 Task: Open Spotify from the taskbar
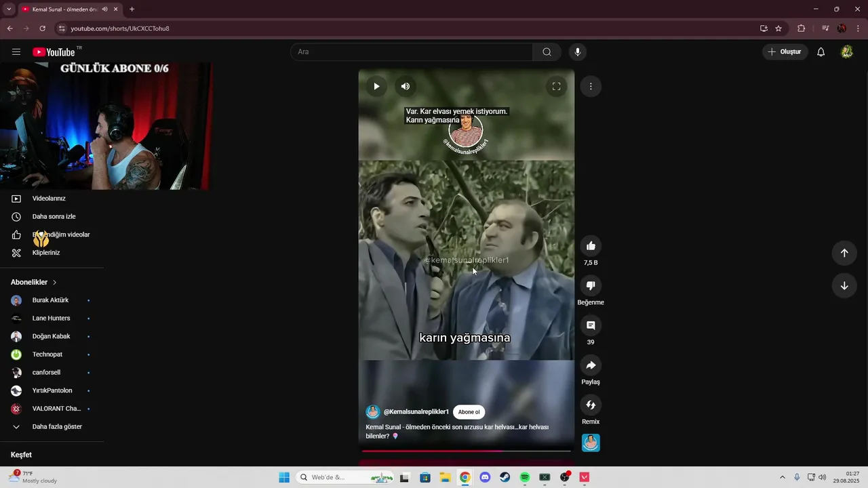click(x=525, y=477)
